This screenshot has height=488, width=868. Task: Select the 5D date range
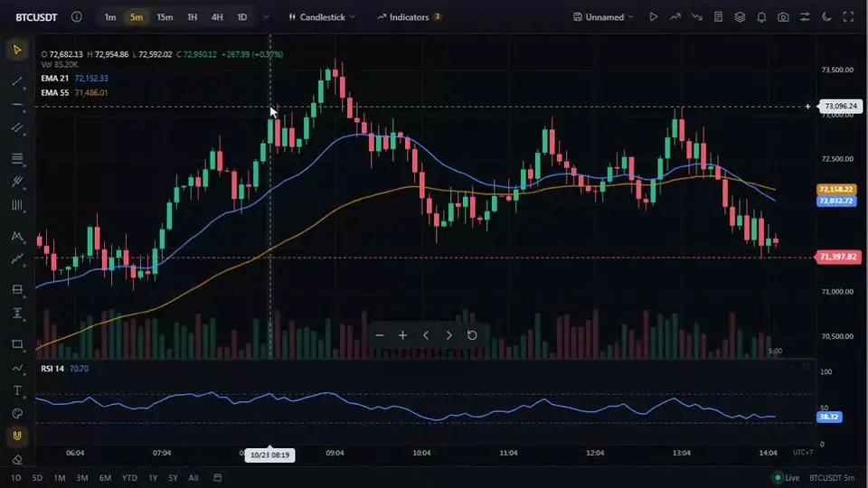37,478
